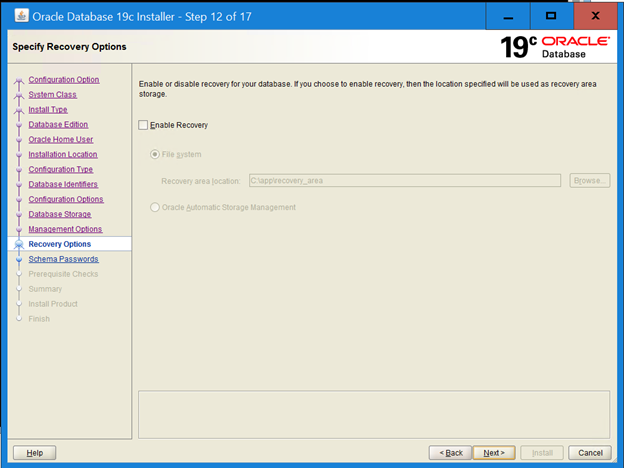Click the Finish step label
Viewport: 624px width, 468px height.
coord(39,319)
